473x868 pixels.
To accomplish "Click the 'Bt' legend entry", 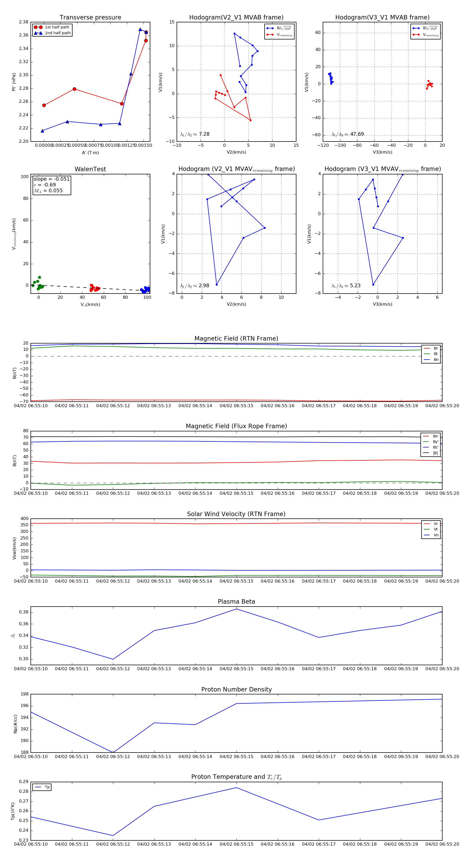I will (x=431, y=354).
